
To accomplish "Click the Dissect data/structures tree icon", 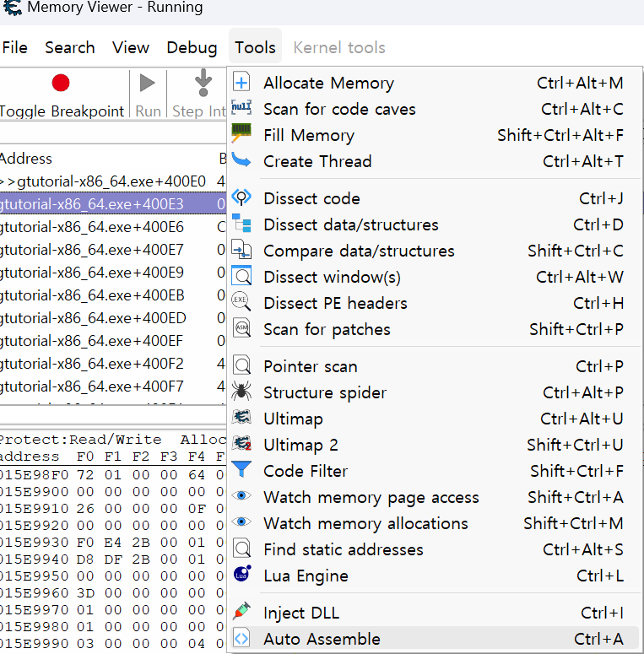I will [x=241, y=223].
